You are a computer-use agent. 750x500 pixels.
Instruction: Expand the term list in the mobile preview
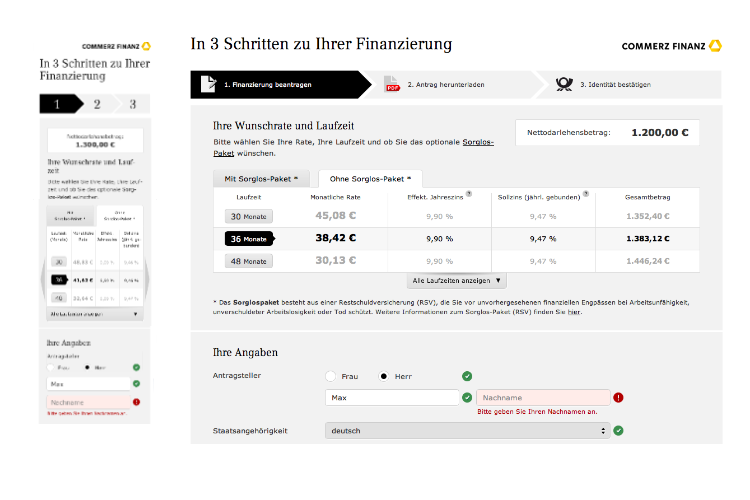[x=94, y=313]
